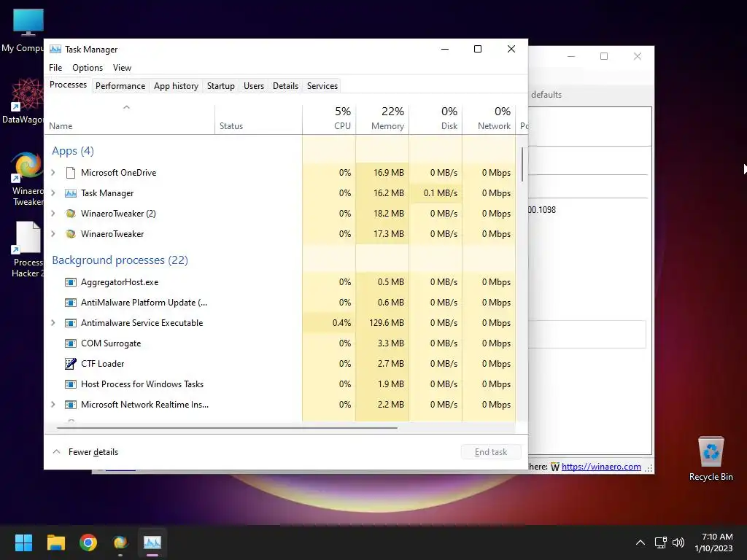Viewport: 747px width, 560px height.
Task: Sort processes by Name column header
Action: [x=130, y=120]
